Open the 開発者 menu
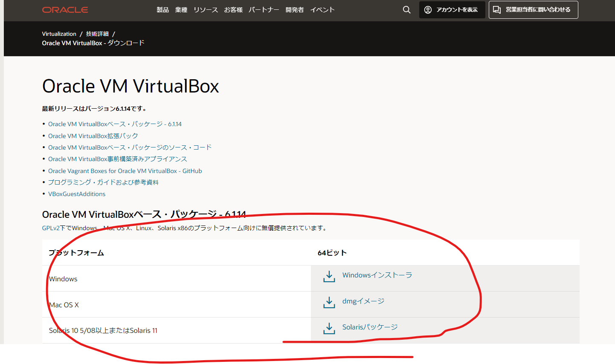This screenshot has height=364, width=615. coord(295,10)
